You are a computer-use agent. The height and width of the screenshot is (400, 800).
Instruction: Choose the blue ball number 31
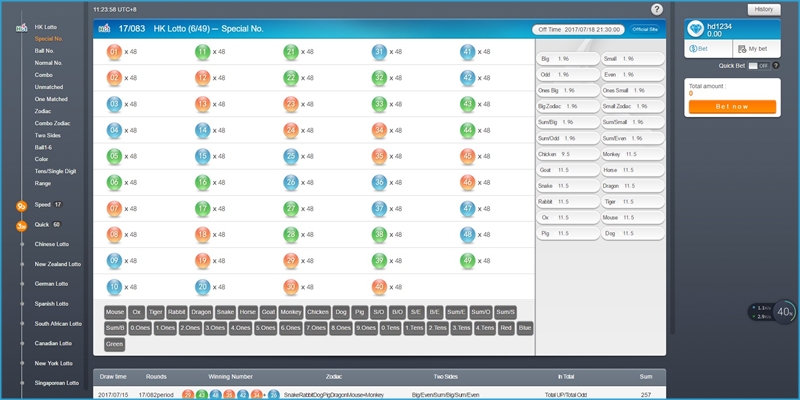[379, 51]
